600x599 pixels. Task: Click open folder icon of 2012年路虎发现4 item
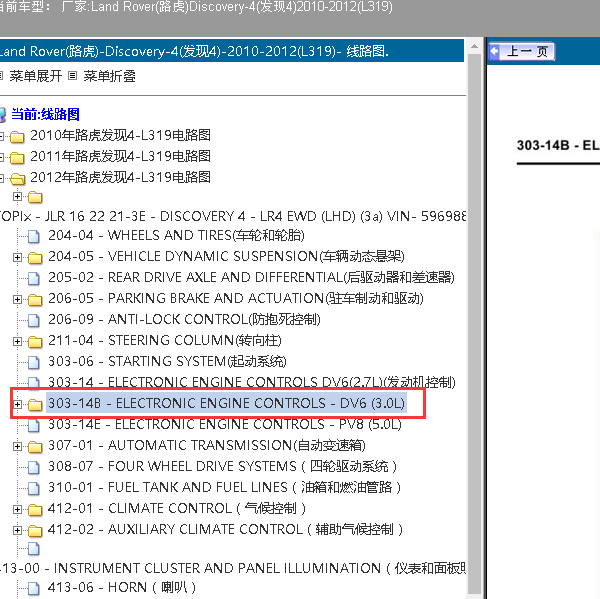click(x=17, y=178)
